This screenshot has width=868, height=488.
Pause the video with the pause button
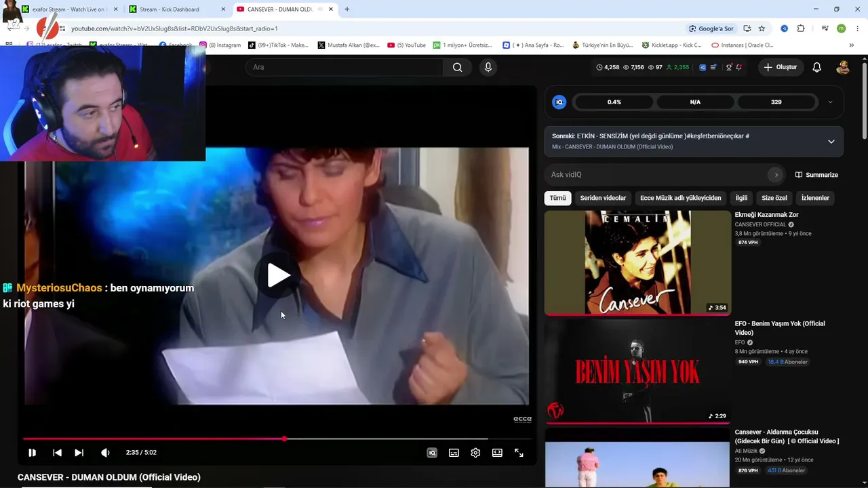tap(32, 453)
